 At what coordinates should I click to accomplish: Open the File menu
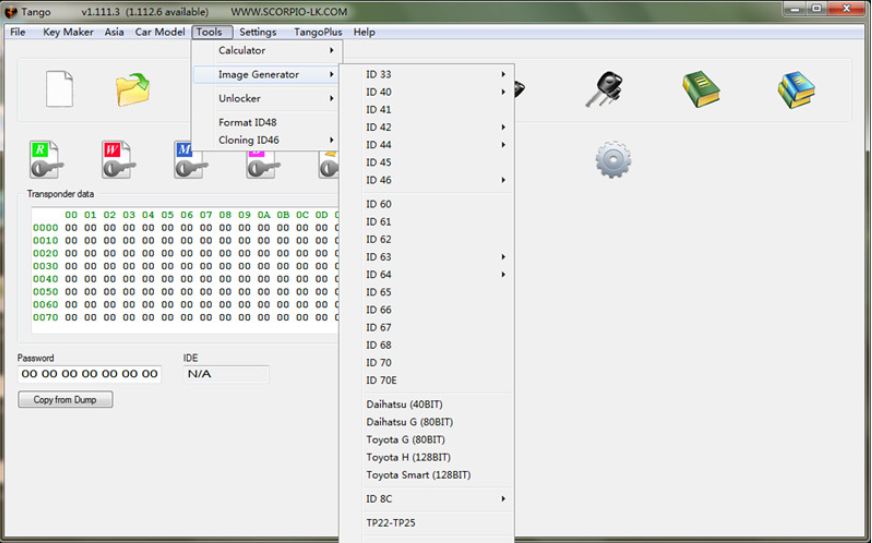pos(18,32)
